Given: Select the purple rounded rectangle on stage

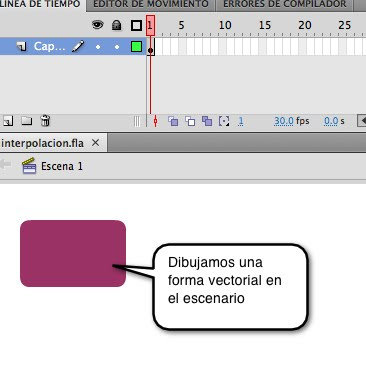Looking at the screenshot, I should click(x=73, y=253).
